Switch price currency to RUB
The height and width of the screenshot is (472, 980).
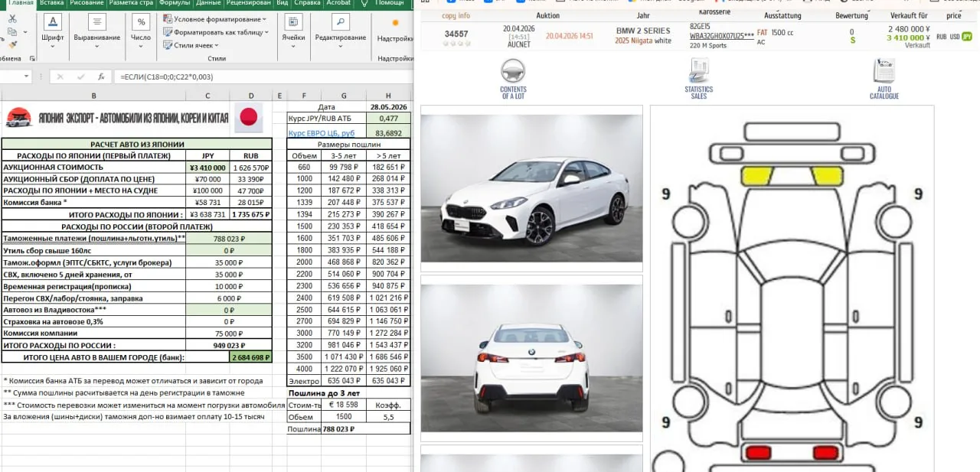[941, 37]
